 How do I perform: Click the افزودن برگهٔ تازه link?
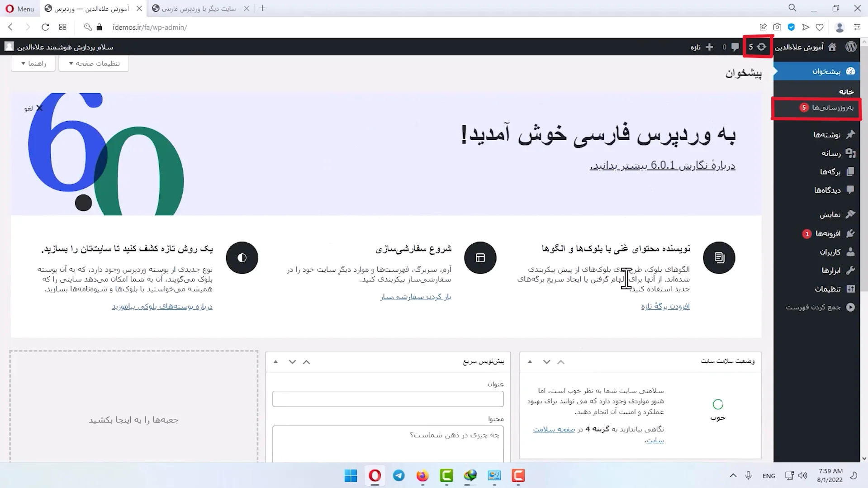point(665,306)
